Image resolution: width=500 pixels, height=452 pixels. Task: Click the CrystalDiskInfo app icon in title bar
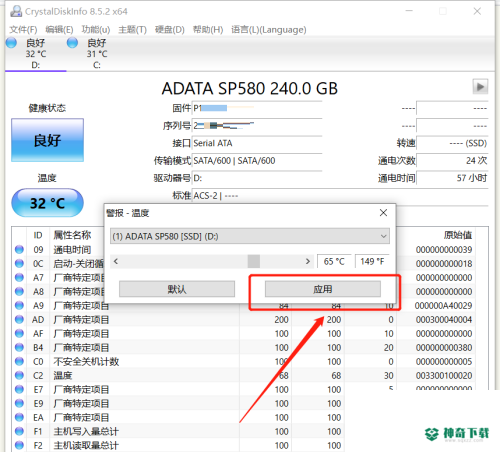tap(16, 11)
